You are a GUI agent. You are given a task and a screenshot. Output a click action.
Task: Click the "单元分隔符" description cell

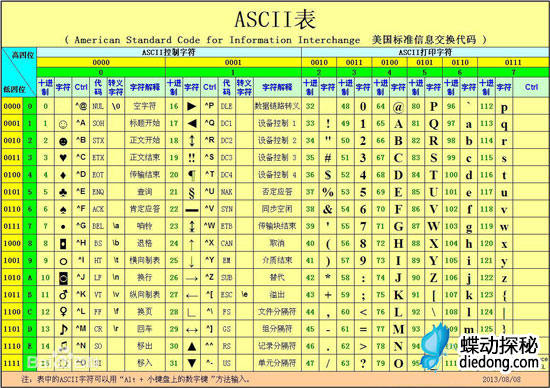click(x=277, y=363)
